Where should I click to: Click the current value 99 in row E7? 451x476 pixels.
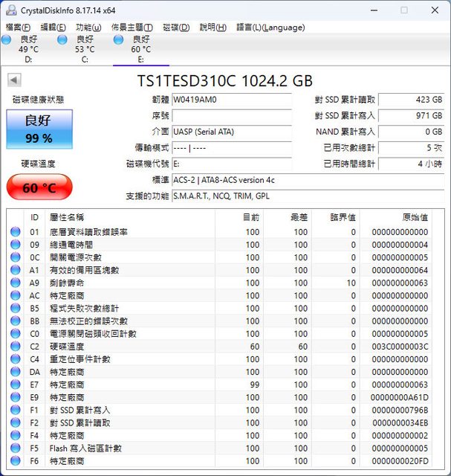click(255, 385)
